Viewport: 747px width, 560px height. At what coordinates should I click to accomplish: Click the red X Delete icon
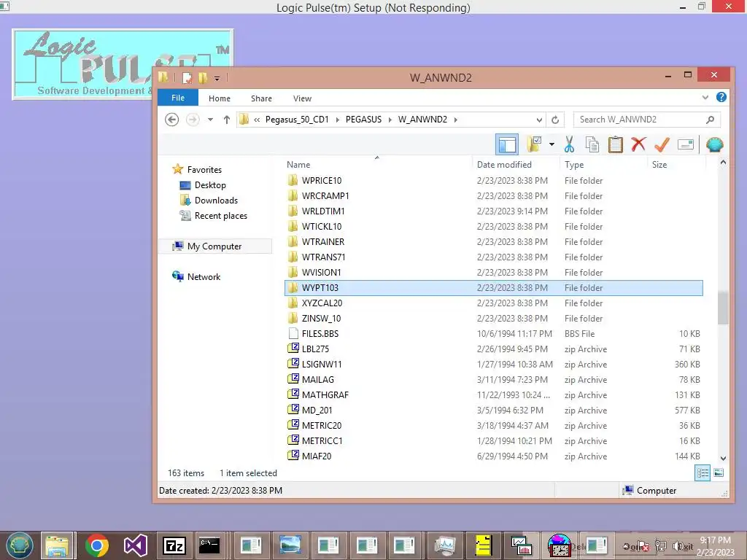pyautogui.click(x=638, y=144)
